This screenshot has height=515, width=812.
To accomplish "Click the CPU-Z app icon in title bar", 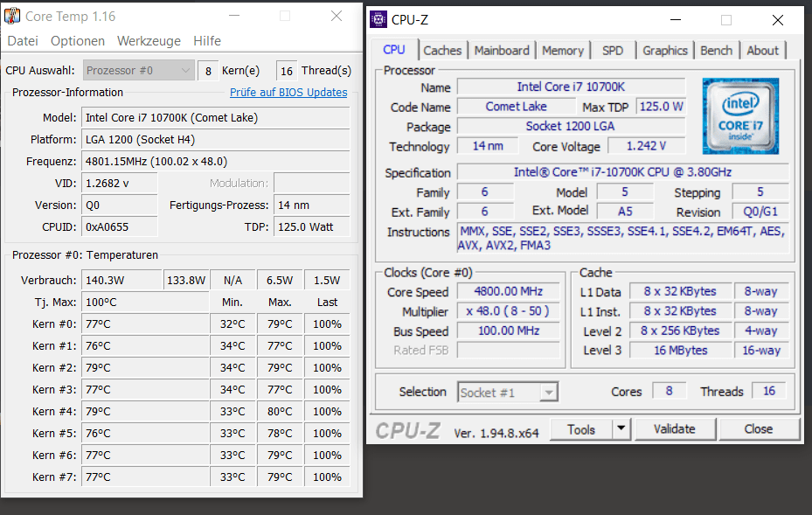I will [x=378, y=20].
